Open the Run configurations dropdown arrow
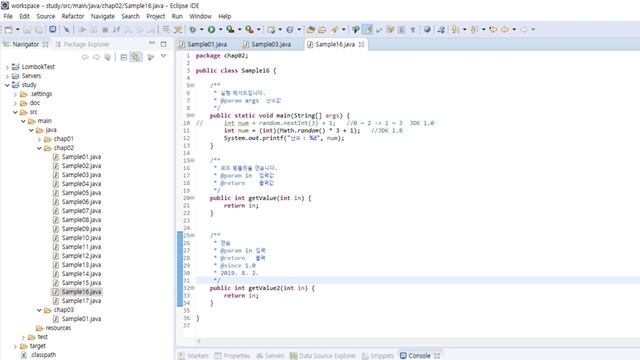 (220, 29)
